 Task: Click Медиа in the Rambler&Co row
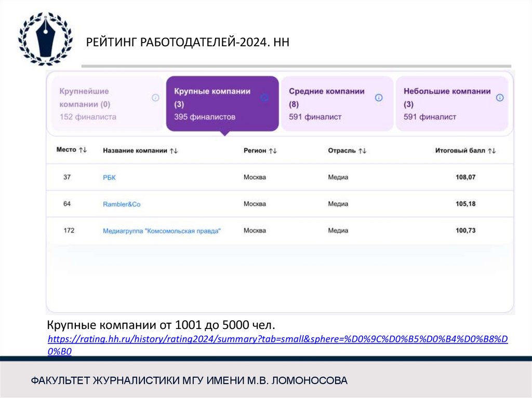click(338, 204)
